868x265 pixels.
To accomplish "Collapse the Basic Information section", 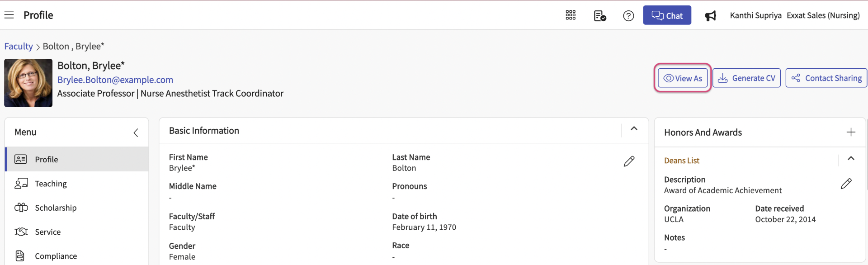I will [x=634, y=129].
